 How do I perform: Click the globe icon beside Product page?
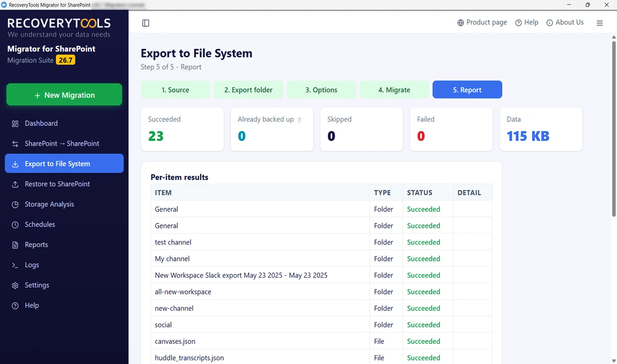(461, 23)
